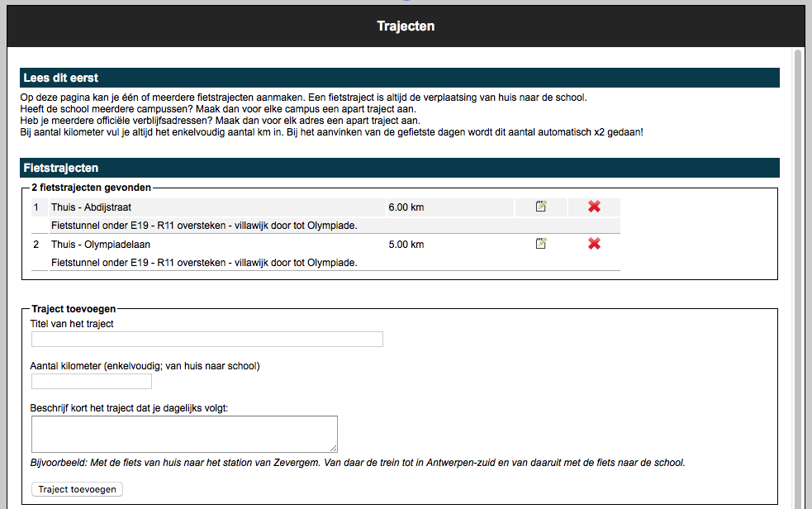Delete the Thuis - Olympiadelaan route
The height and width of the screenshot is (509, 812).
[594, 244]
